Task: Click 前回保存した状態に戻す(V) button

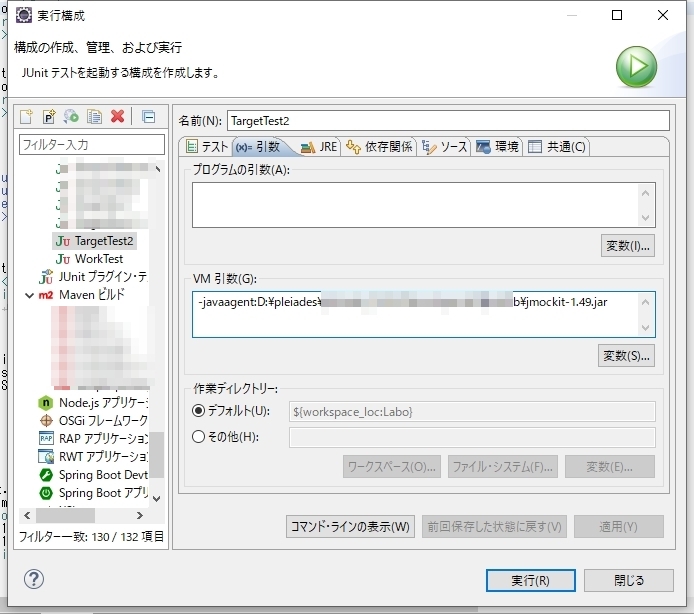Action: tap(494, 526)
